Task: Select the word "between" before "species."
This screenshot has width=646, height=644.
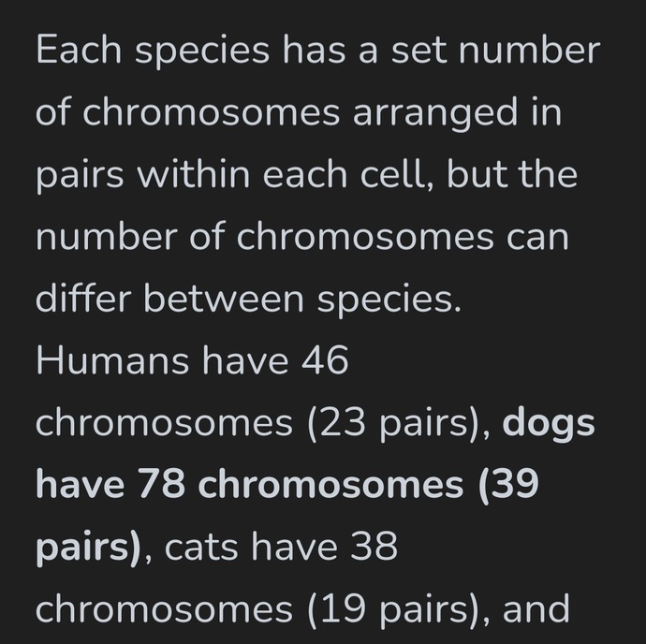Action: pyautogui.click(x=224, y=298)
